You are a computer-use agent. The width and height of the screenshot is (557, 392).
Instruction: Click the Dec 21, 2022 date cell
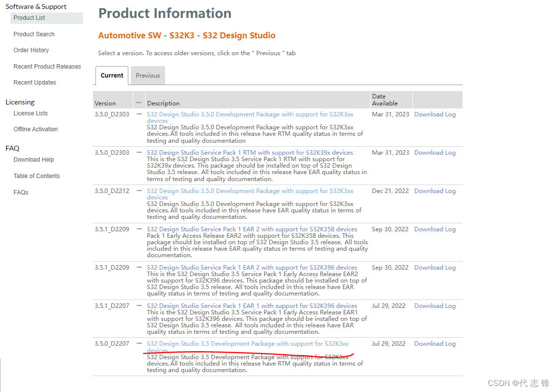[x=390, y=191]
